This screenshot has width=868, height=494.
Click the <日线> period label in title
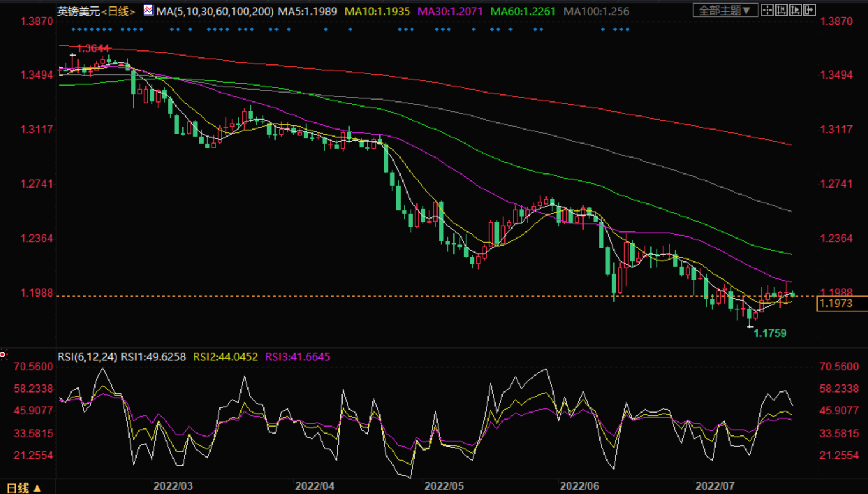[119, 11]
